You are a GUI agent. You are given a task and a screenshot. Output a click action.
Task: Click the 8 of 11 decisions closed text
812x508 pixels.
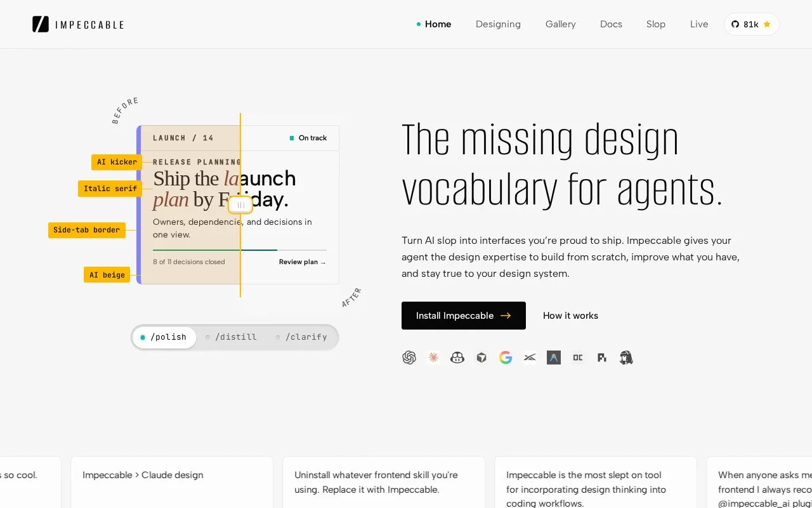tap(189, 262)
